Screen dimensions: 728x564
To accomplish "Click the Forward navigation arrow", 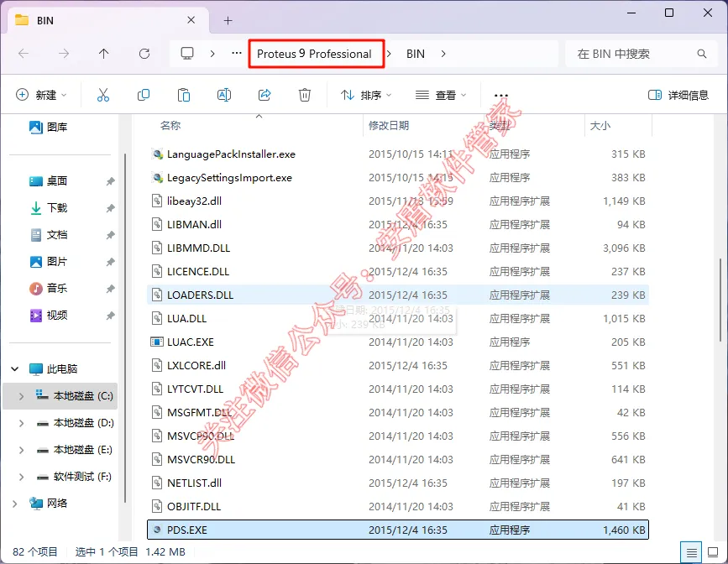I will pos(64,54).
